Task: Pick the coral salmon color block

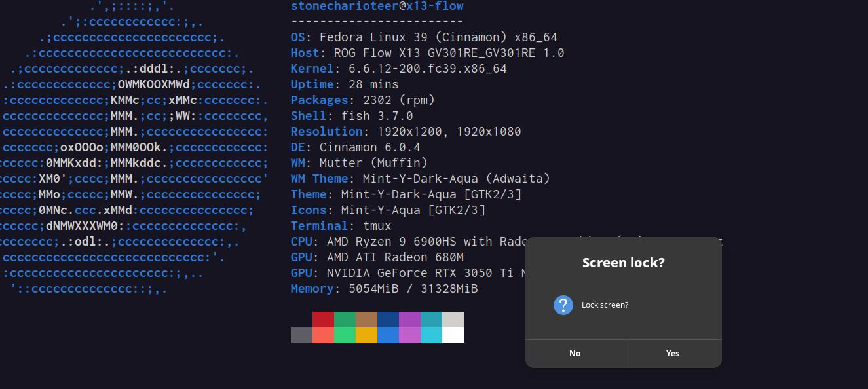Action: [323, 335]
